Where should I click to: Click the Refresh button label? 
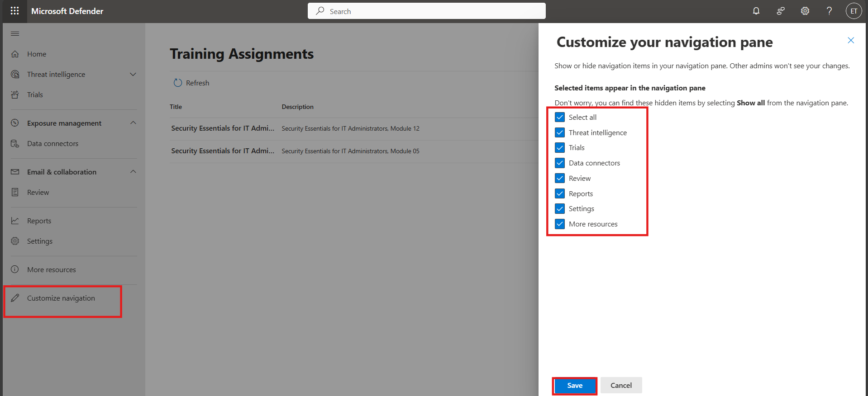pos(198,83)
